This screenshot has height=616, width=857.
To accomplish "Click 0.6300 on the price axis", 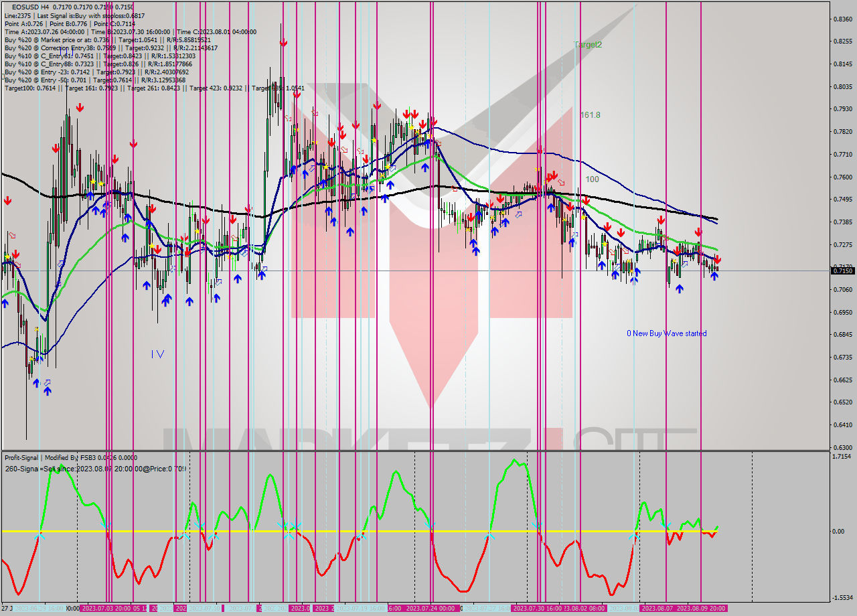I will [x=842, y=447].
